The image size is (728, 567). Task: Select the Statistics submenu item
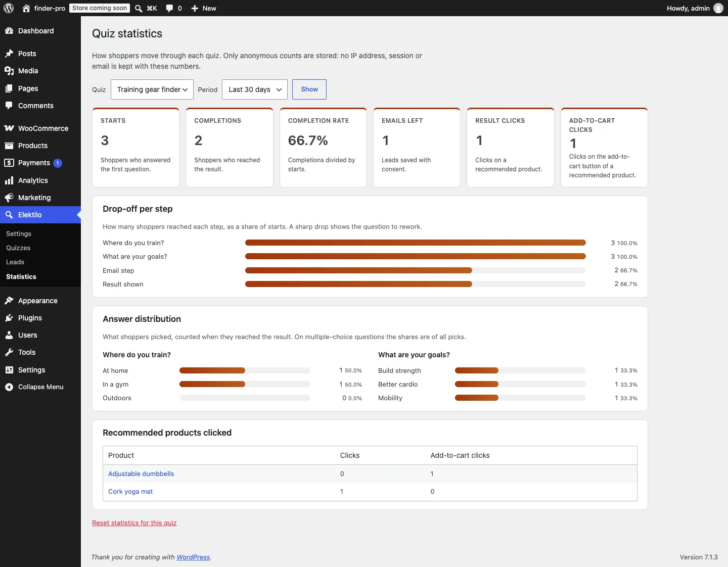point(21,277)
